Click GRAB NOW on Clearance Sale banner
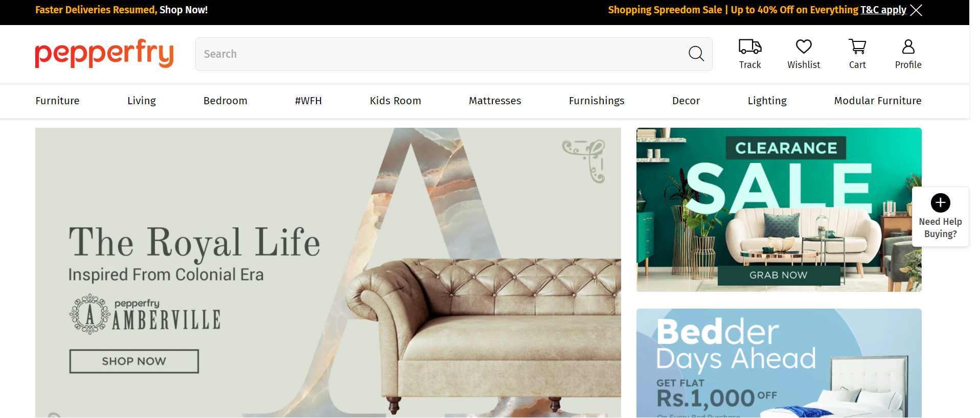980x418 pixels. point(779,275)
